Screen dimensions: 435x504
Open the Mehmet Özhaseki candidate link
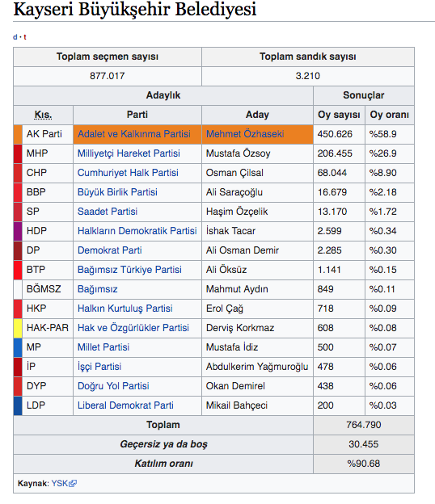245,134
